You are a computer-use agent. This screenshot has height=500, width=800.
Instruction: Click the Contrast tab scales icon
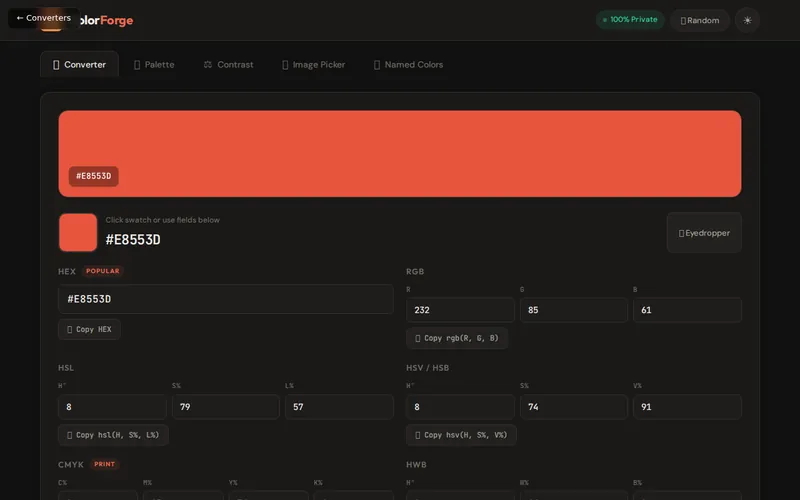[208, 64]
